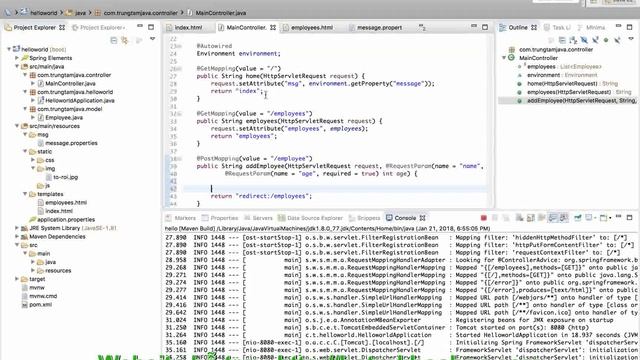Expand the target folder
The image size is (640, 360).
17,279
